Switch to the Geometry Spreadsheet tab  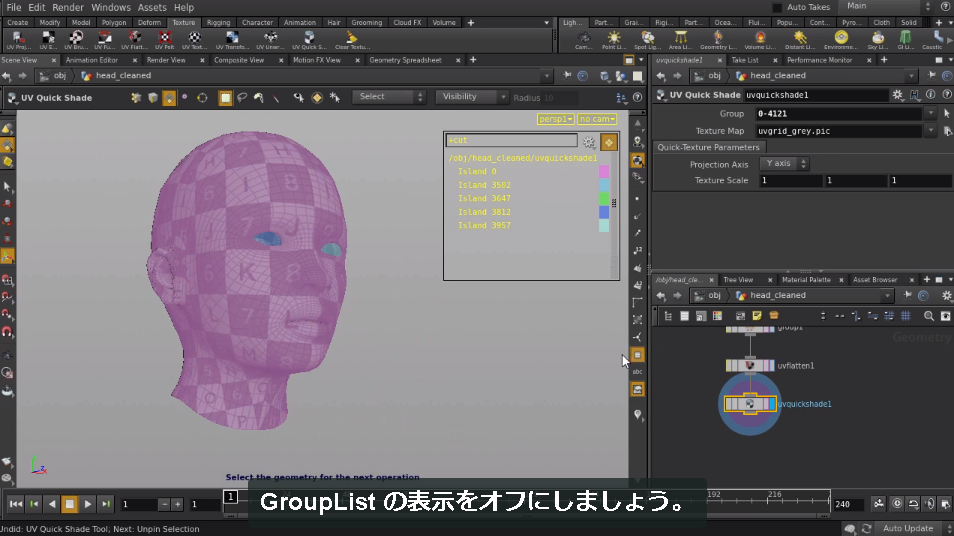(x=405, y=60)
